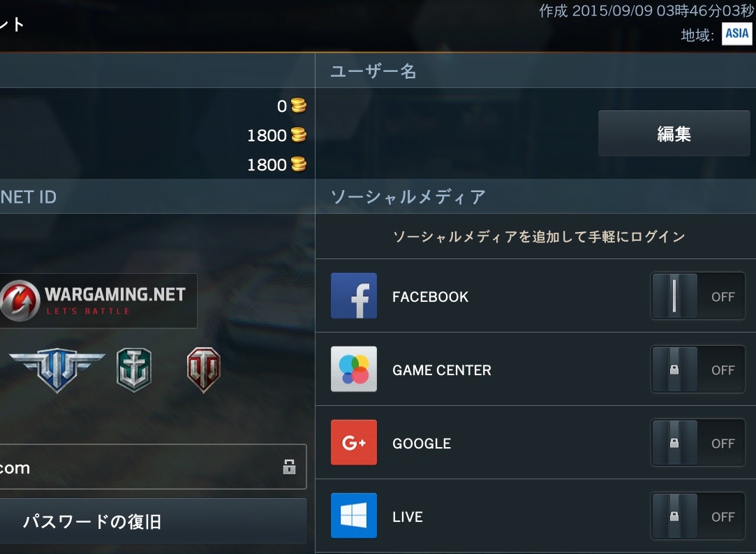Viewport: 756px width, 554px height.
Task: Click the padlock icon in email field
Action: tap(289, 467)
